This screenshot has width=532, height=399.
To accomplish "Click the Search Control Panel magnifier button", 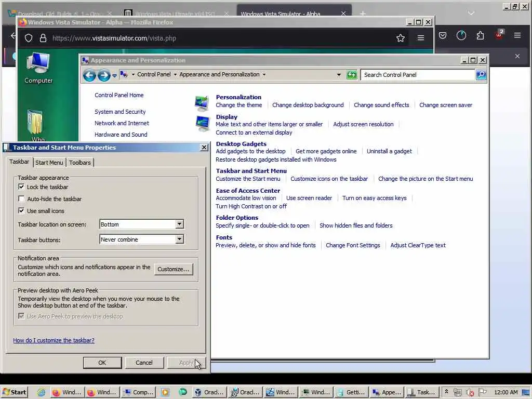I will [x=481, y=75].
